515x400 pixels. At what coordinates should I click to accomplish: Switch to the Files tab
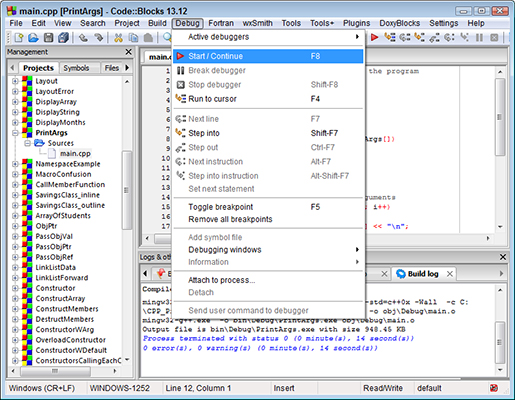(x=112, y=68)
